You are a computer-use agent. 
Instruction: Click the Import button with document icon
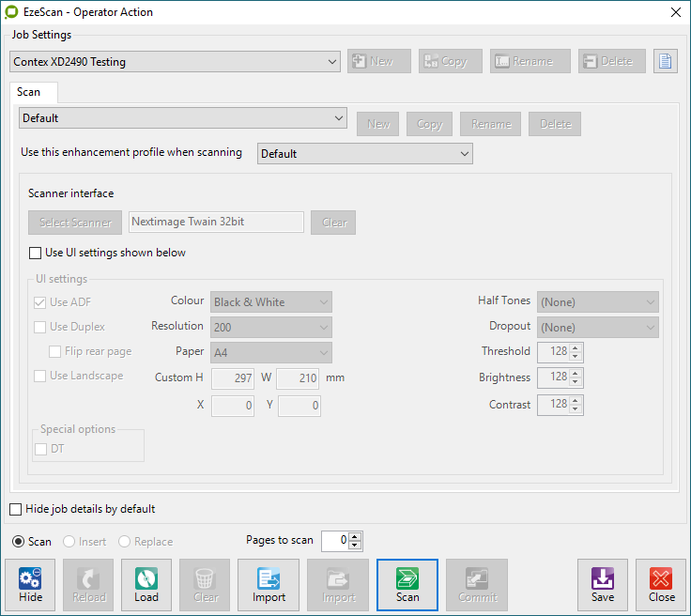(269, 585)
